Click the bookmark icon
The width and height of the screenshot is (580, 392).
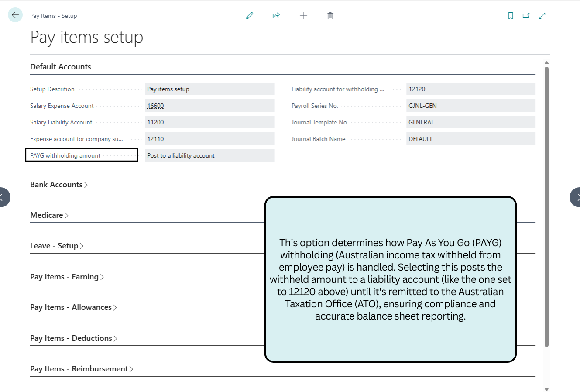(511, 16)
